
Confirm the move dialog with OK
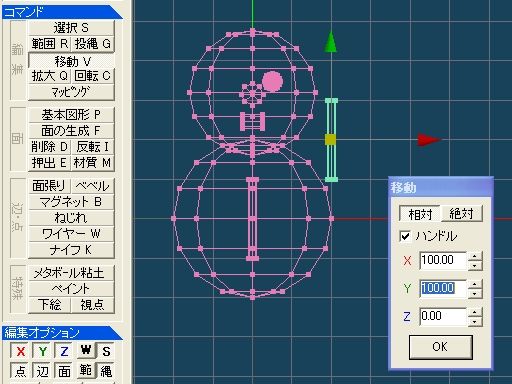click(x=440, y=347)
